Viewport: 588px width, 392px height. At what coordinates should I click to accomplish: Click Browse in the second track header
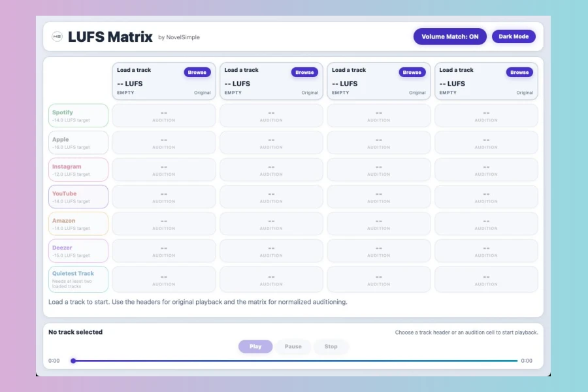(304, 73)
